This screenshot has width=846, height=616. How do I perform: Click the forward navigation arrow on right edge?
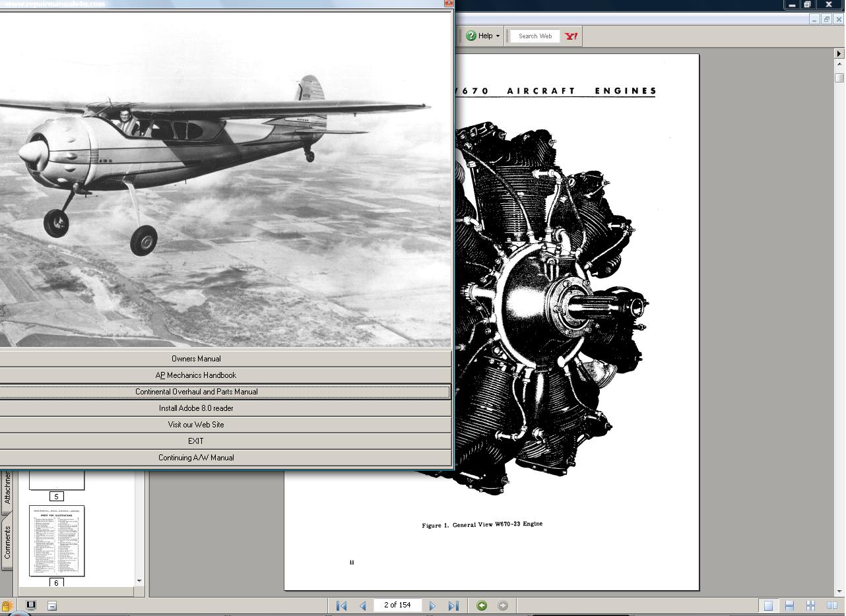point(838,53)
